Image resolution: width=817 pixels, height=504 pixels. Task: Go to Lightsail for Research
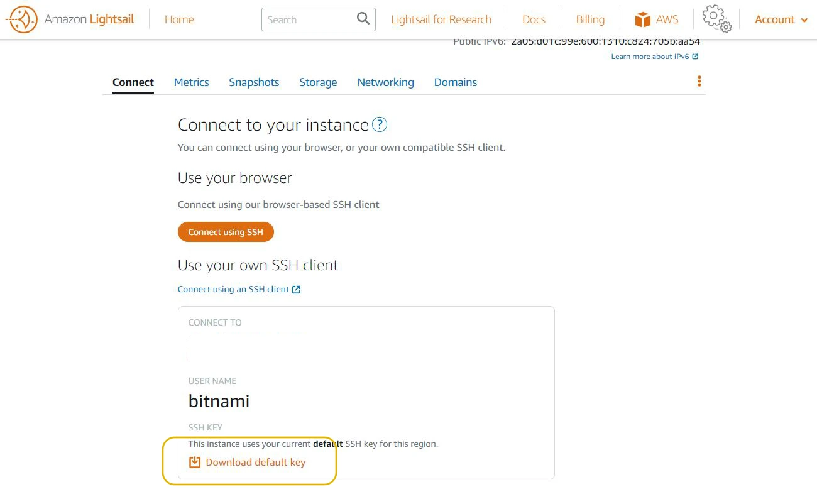coord(441,19)
